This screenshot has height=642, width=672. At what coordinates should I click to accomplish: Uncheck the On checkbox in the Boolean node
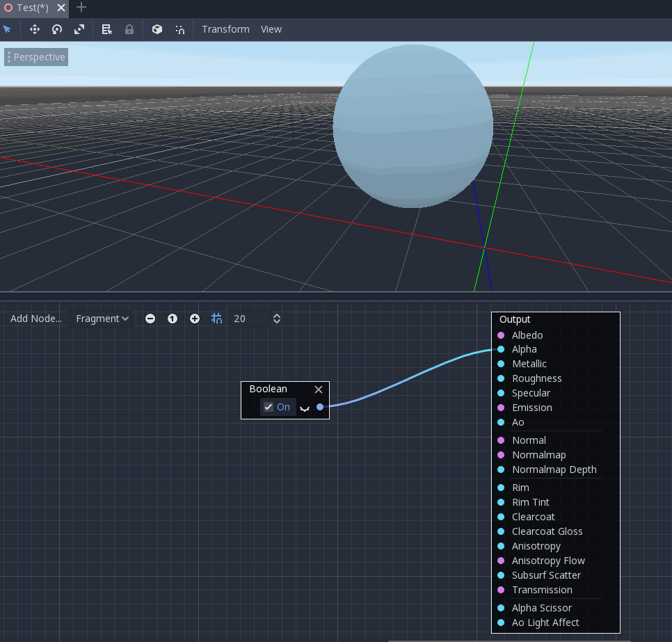point(269,407)
